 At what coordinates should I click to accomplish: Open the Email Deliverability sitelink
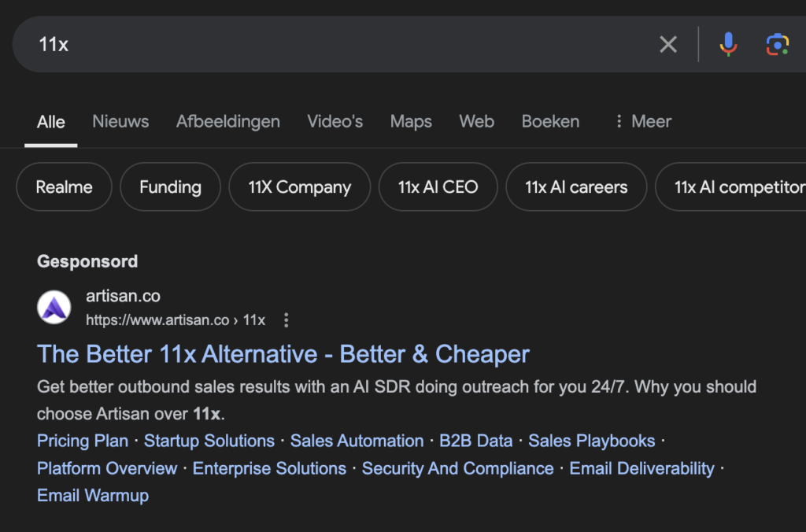pos(642,468)
